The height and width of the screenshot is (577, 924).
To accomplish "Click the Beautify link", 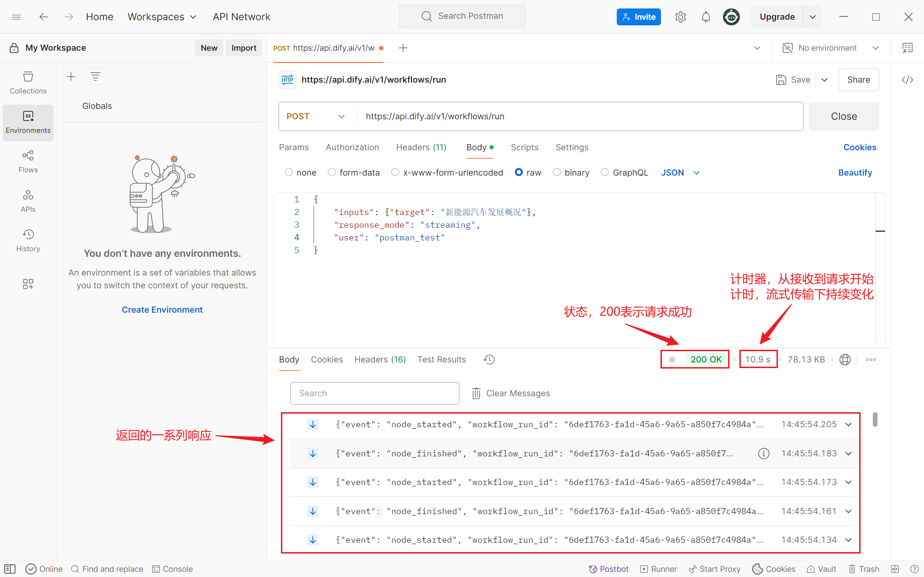I will point(855,173).
